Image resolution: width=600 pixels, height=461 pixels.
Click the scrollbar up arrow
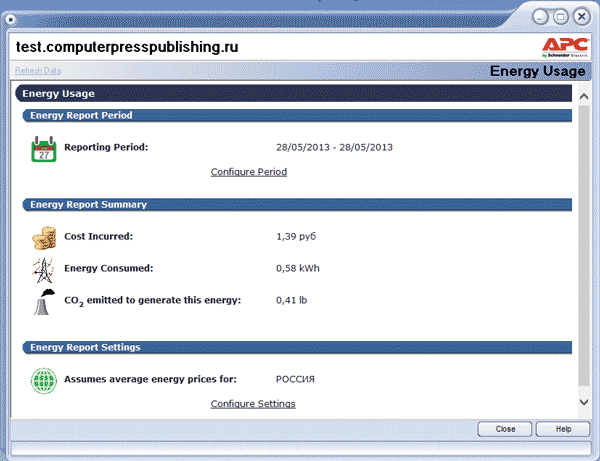584,94
